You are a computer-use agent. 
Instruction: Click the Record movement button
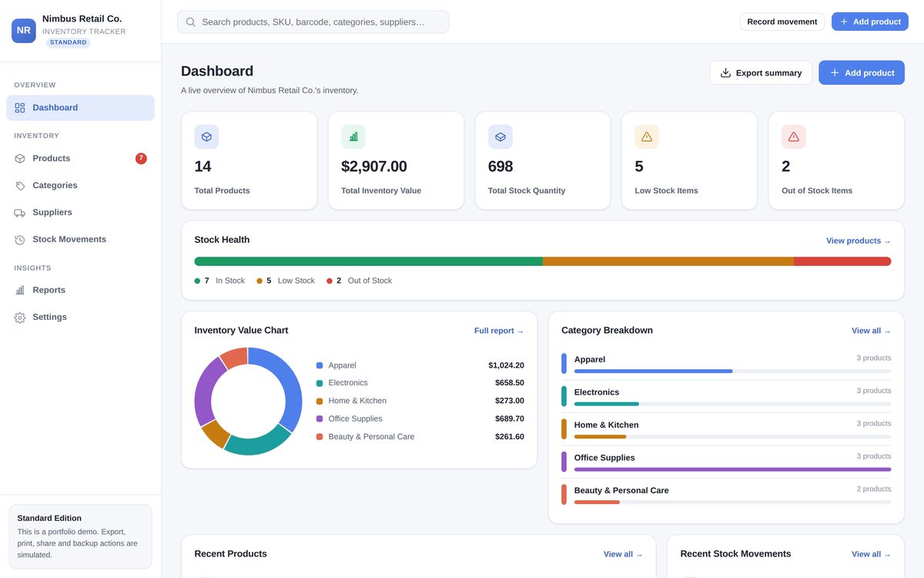click(x=782, y=22)
